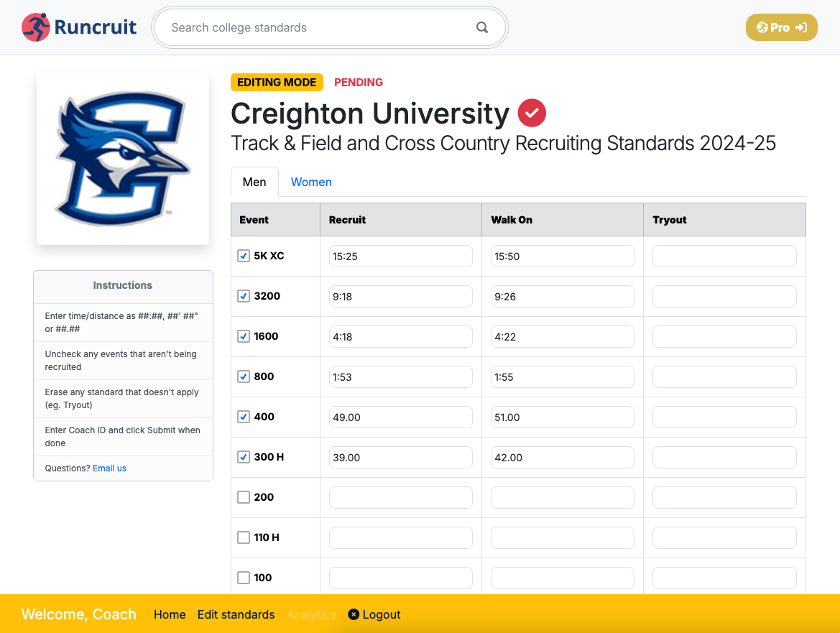Uncheck the 3200 event checkbox
840x633 pixels.
point(244,296)
